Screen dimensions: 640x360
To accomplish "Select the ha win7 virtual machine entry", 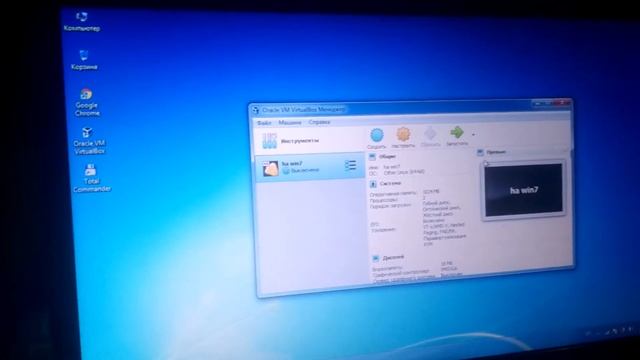I will pos(310,167).
